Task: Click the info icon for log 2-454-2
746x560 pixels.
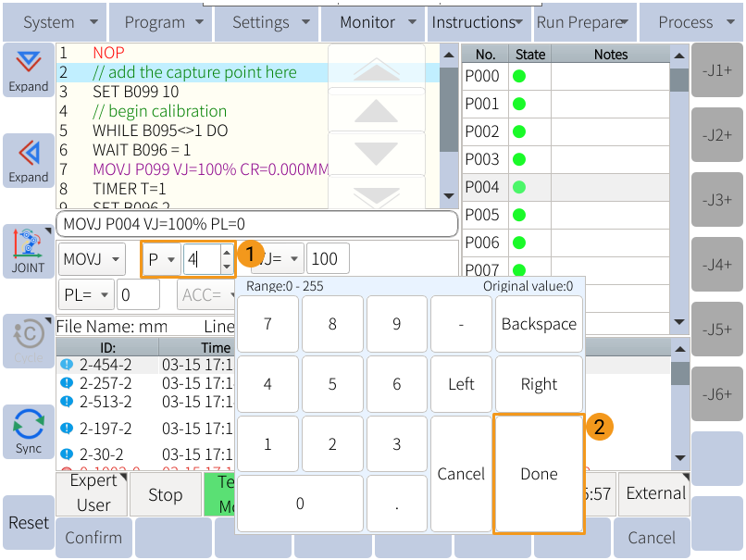Action: (x=66, y=365)
